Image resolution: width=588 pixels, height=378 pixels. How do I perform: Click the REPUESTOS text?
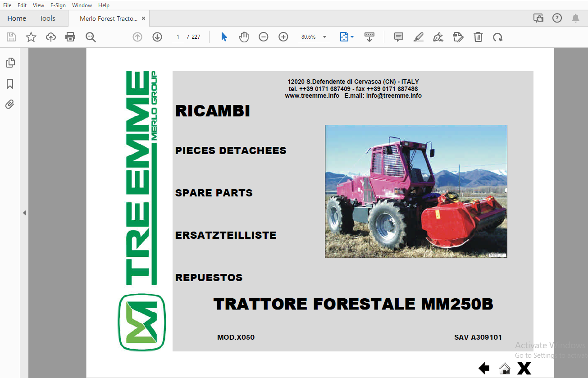click(209, 278)
